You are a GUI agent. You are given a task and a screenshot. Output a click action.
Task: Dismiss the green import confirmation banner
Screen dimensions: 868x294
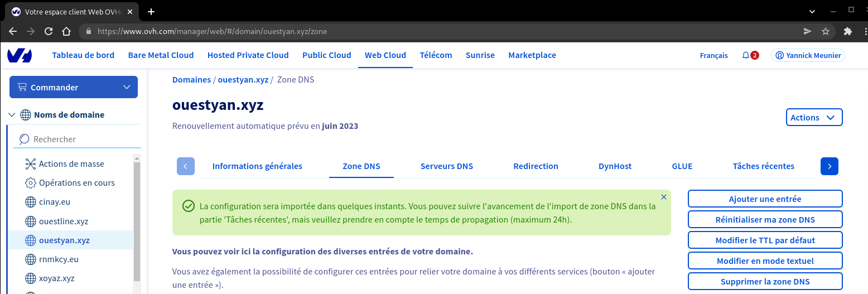(x=663, y=197)
